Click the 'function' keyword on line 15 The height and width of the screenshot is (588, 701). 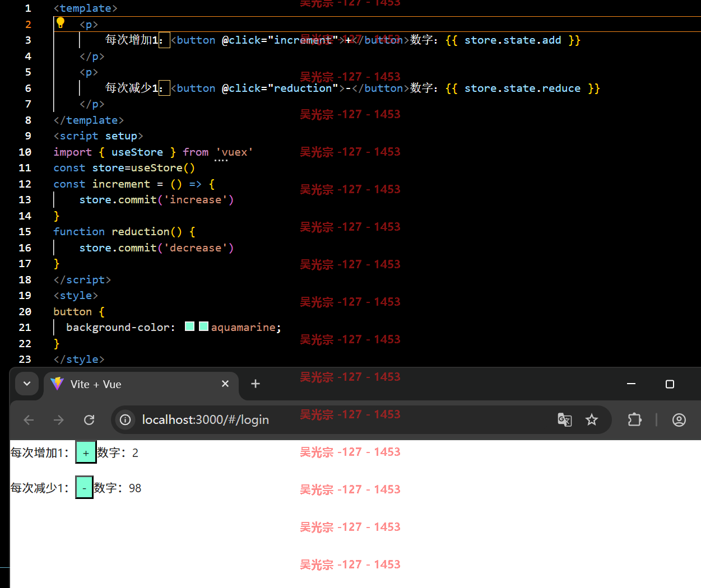[x=79, y=231]
